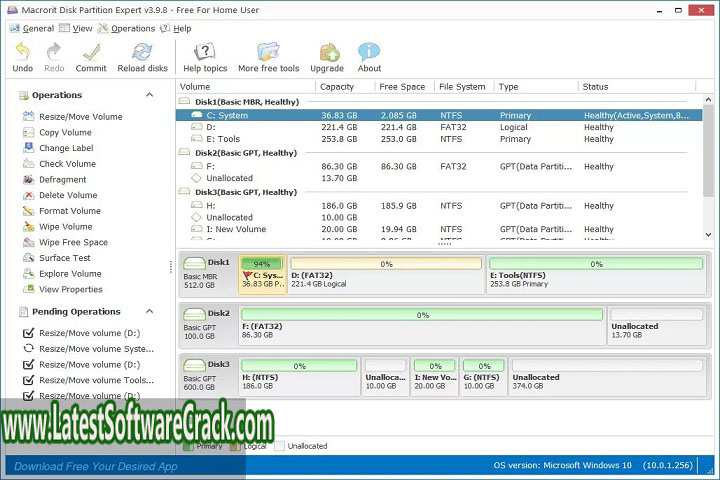Sort by Free Space column header

click(x=405, y=86)
